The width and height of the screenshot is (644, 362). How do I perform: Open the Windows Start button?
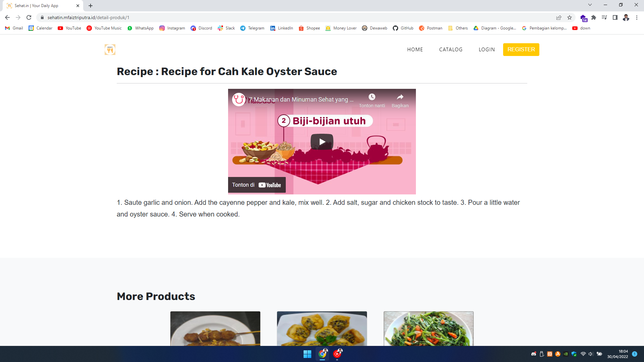[307, 354]
